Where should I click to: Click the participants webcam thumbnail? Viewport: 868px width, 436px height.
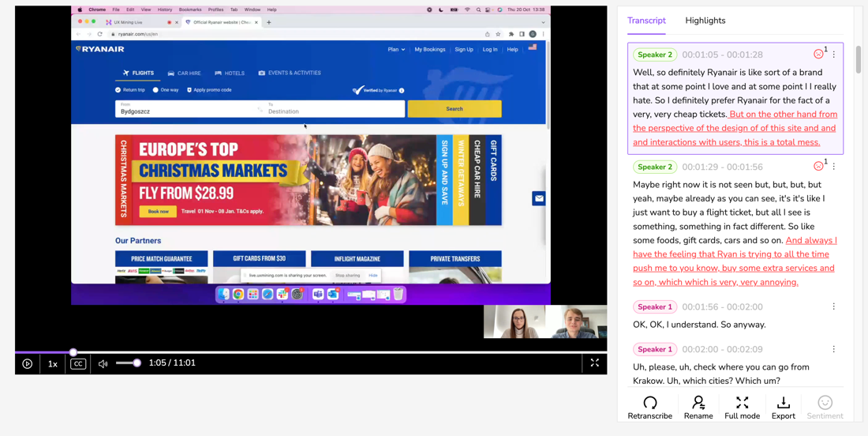coord(545,321)
